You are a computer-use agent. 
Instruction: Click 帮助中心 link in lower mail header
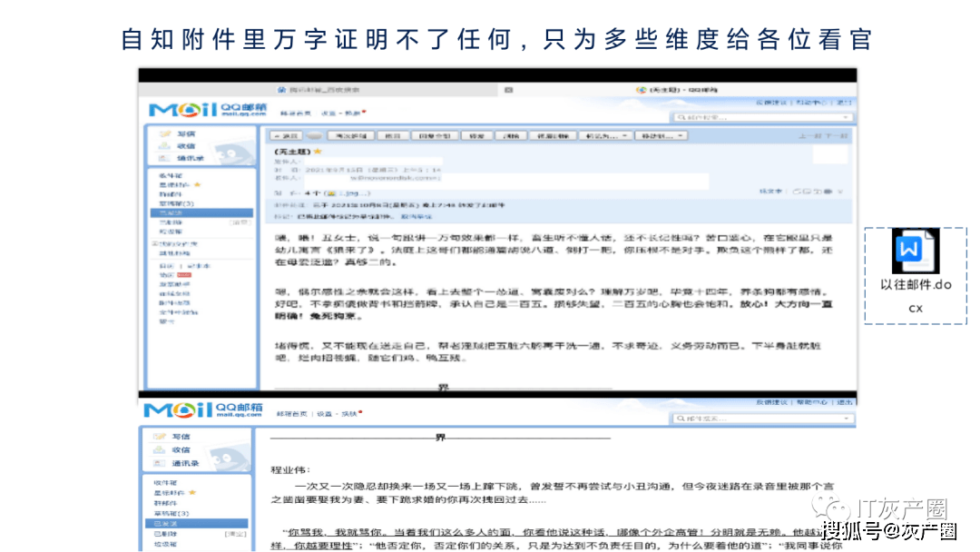click(811, 402)
